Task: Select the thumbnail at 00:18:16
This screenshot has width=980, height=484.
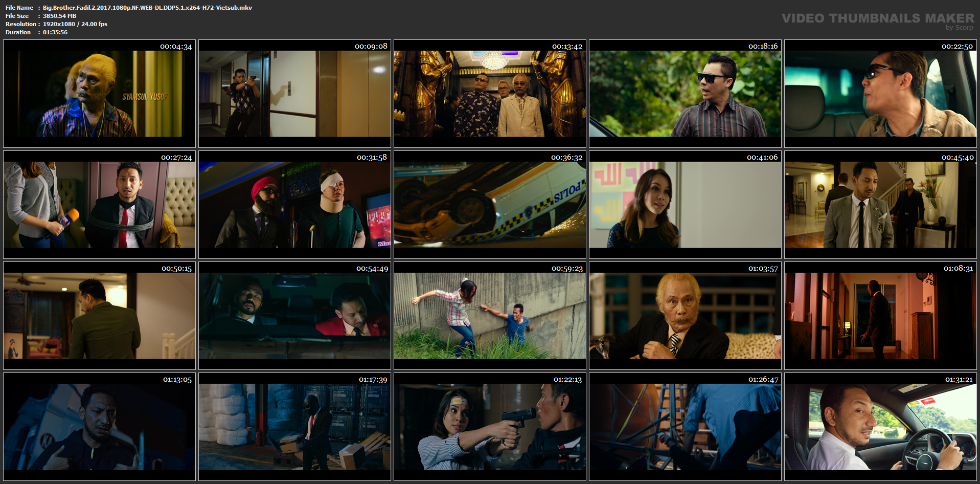Action: [x=685, y=94]
